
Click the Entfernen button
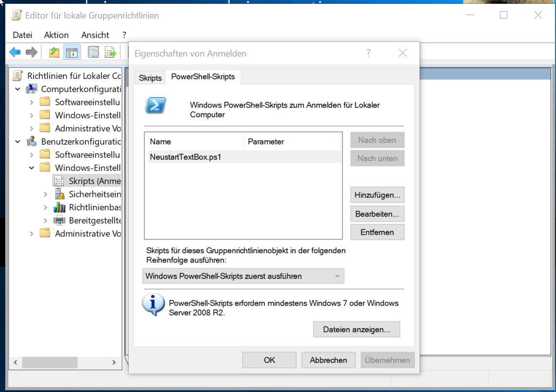coord(377,232)
